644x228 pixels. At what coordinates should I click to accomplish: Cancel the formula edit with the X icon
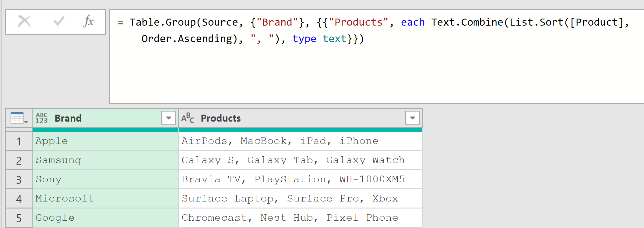click(x=24, y=21)
